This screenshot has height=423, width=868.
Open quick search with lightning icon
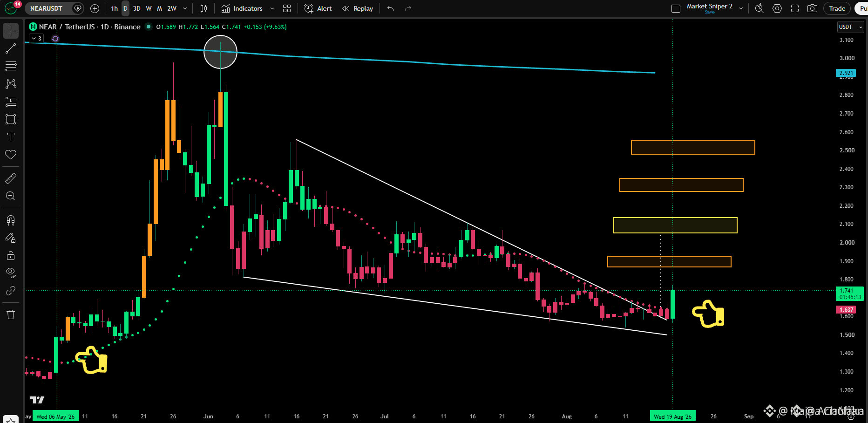(759, 8)
